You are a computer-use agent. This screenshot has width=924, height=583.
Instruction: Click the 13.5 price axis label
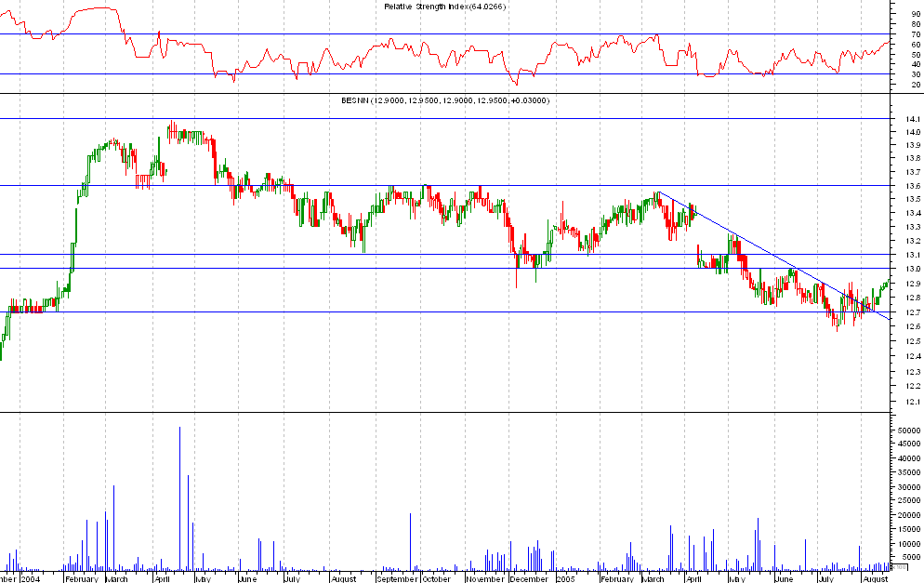[x=914, y=199]
